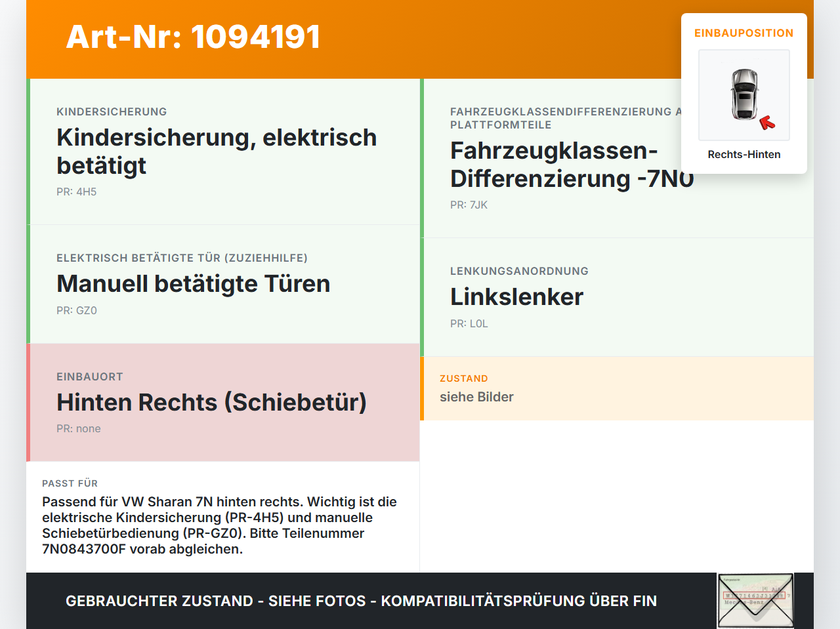Click 'Manuell betätigte Türen' heading
This screenshot has height=629, width=840.
(x=194, y=284)
